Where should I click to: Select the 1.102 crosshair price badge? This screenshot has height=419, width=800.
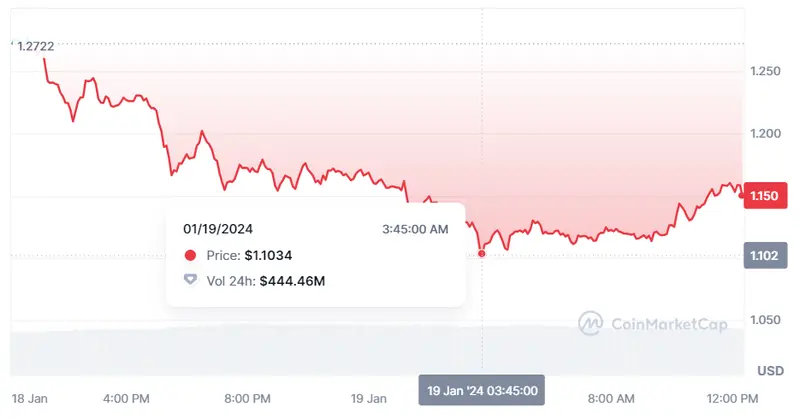[x=765, y=255]
